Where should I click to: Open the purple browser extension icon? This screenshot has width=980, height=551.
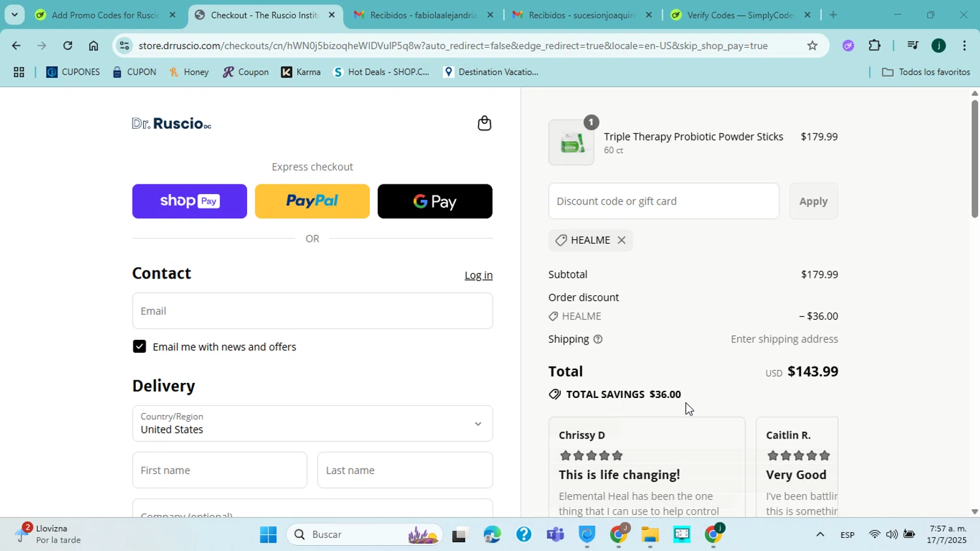point(848,46)
